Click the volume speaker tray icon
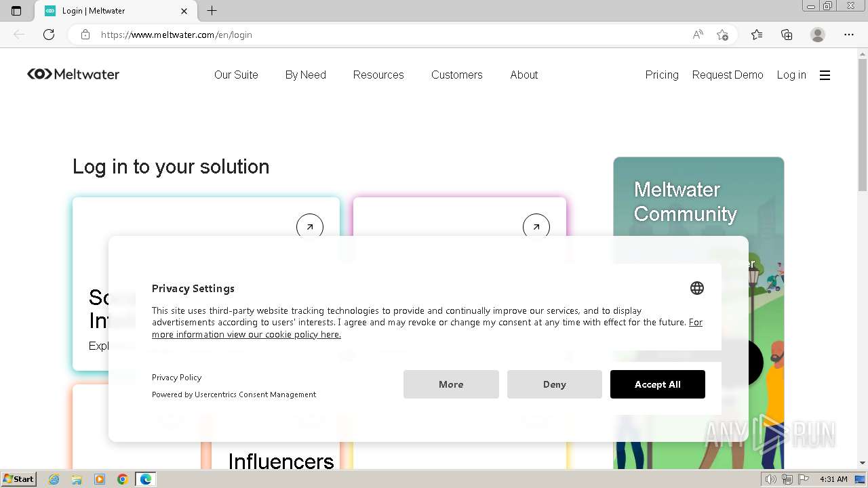 click(x=770, y=479)
